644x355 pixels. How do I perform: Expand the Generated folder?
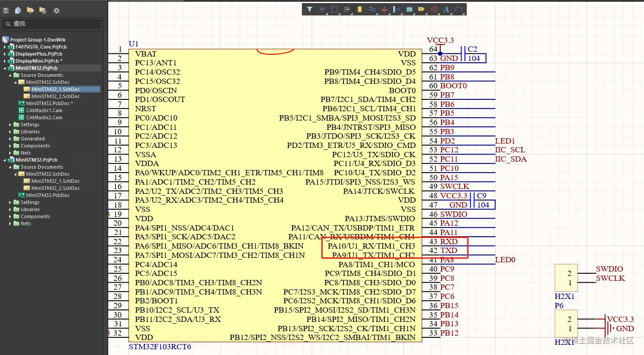click(x=10, y=139)
